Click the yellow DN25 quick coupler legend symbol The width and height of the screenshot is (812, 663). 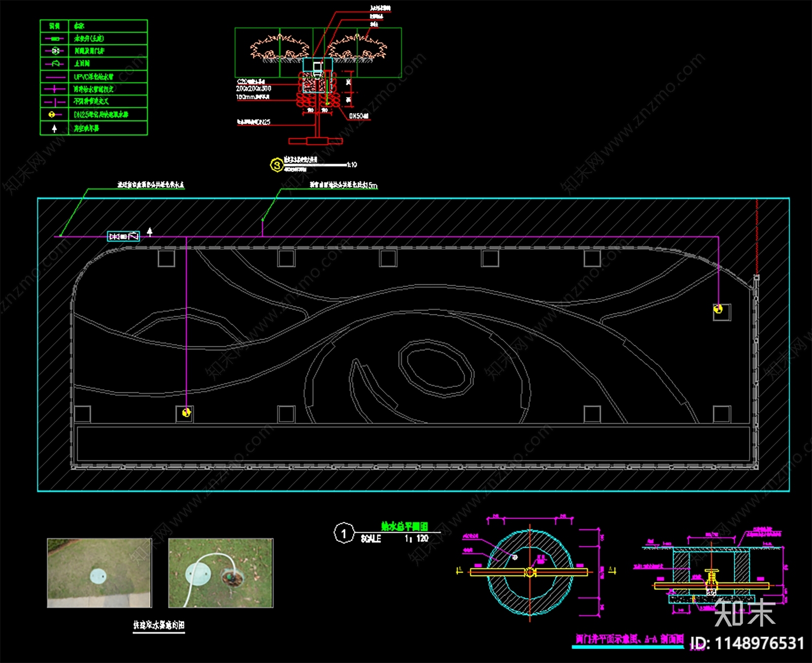click(x=54, y=115)
